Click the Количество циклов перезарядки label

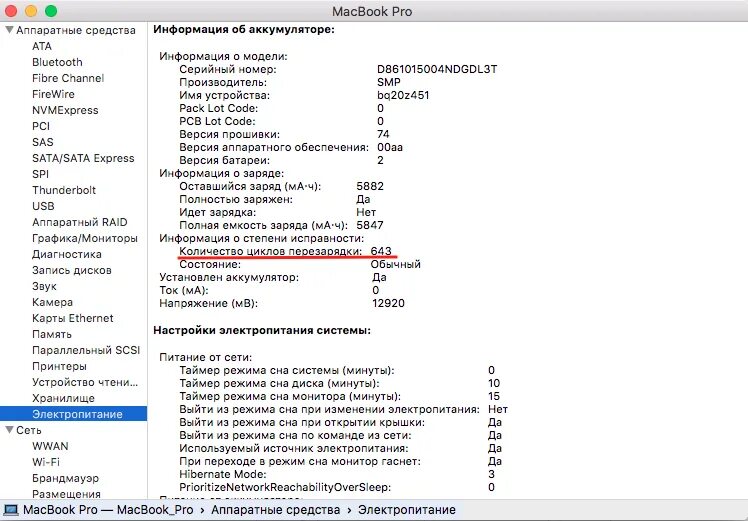coord(270,251)
